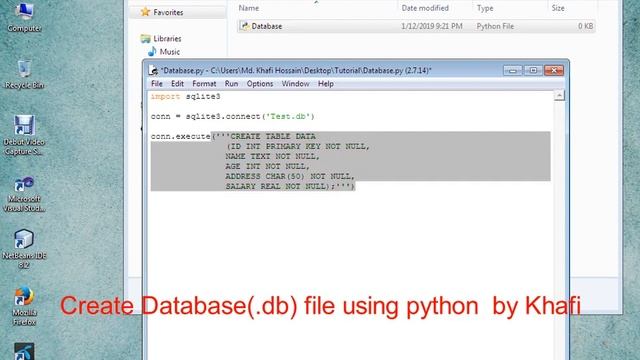Launch Debut Video Capture shortcut
Image resolution: width=640 pixels, height=360 pixels.
coord(24,135)
